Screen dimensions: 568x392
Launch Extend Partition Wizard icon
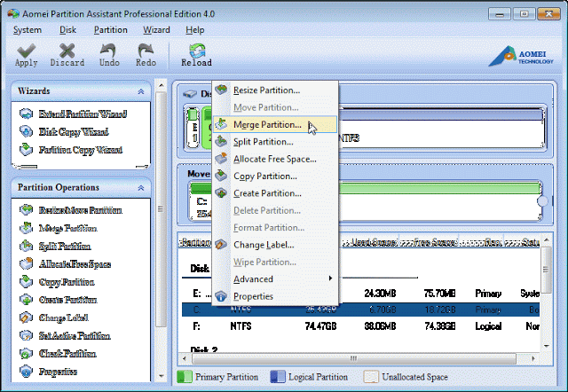coord(26,114)
